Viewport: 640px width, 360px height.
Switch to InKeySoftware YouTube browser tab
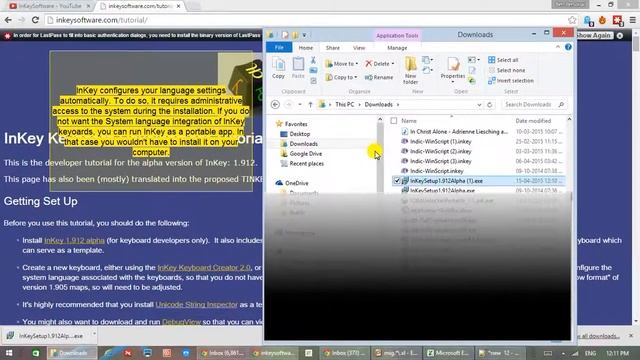click(48, 6)
